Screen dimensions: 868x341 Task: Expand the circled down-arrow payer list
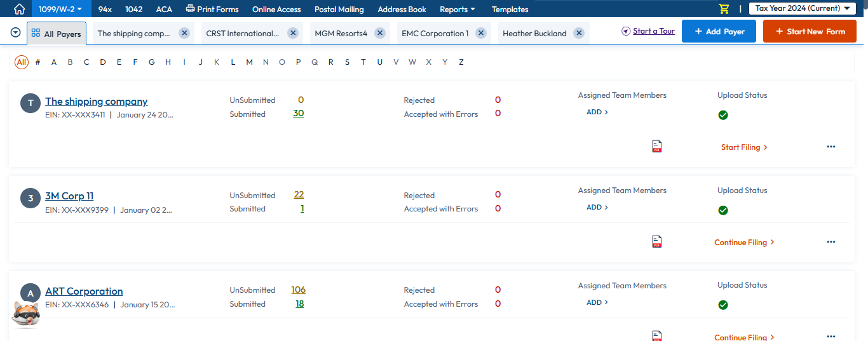click(16, 32)
